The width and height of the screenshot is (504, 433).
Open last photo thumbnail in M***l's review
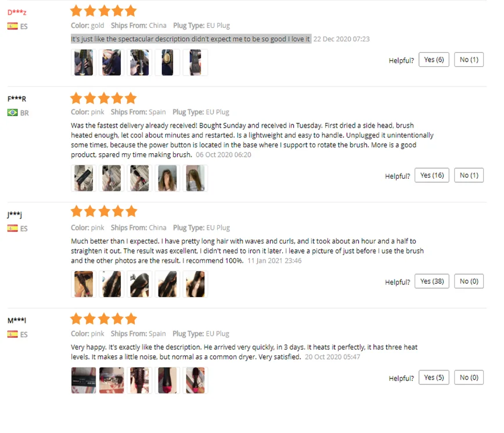pos(195,380)
